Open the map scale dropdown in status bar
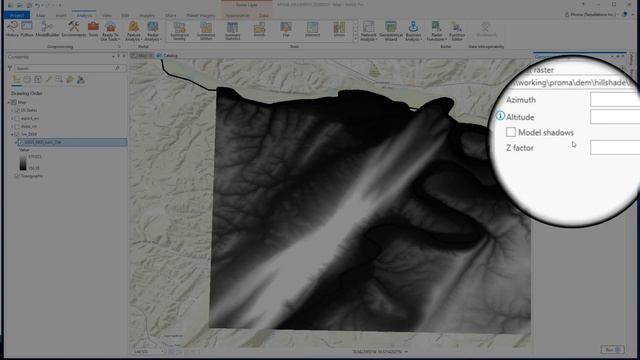Image resolution: width=640 pixels, height=360 pixels. pyautogui.click(x=162, y=351)
